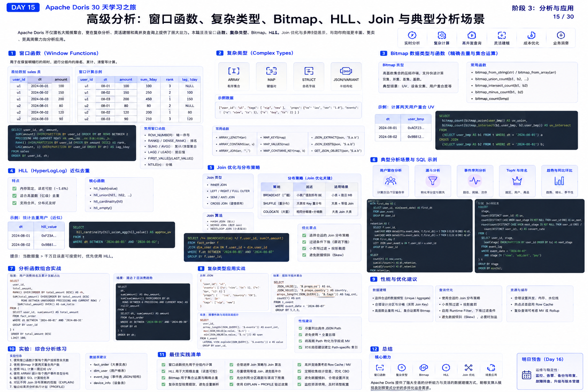Click the COLOCATE (共置) strategy cell

(x=277, y=212)
